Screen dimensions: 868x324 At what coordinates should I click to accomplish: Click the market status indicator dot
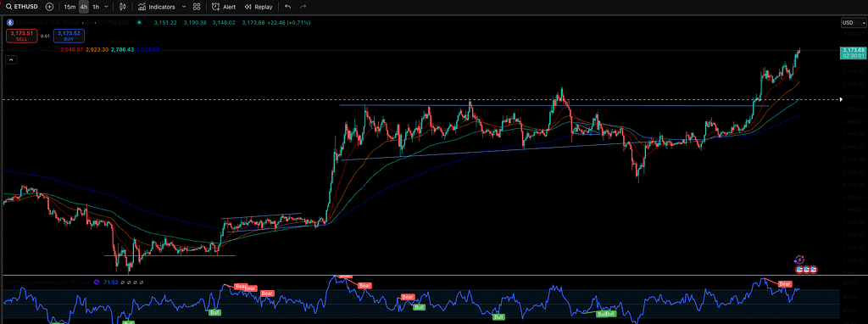point(138,23)
